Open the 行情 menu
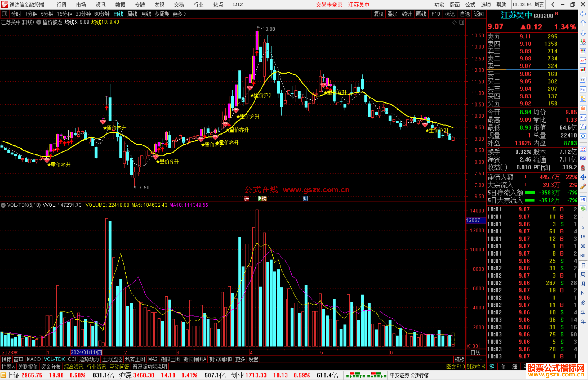588x380 pixels. [x=62, y=5]
